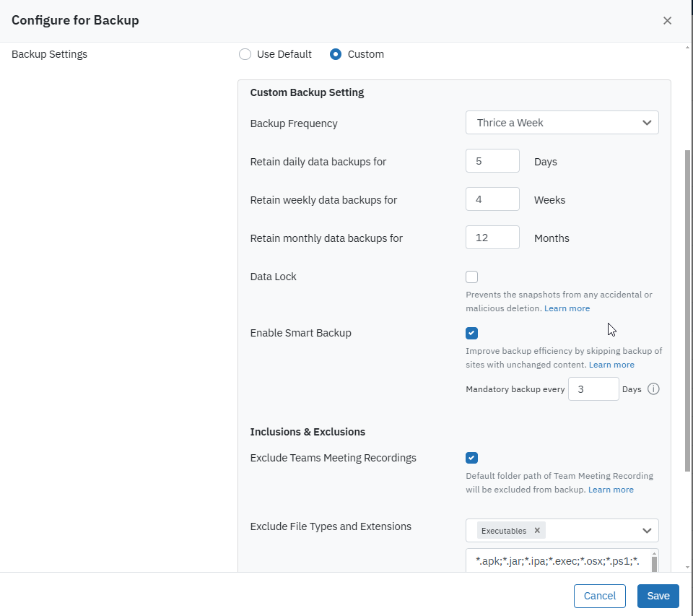The height and width of the screenshot is (616, 693).
Task: Remove the Executables tag with its X icon
Action: coord(537,531)
